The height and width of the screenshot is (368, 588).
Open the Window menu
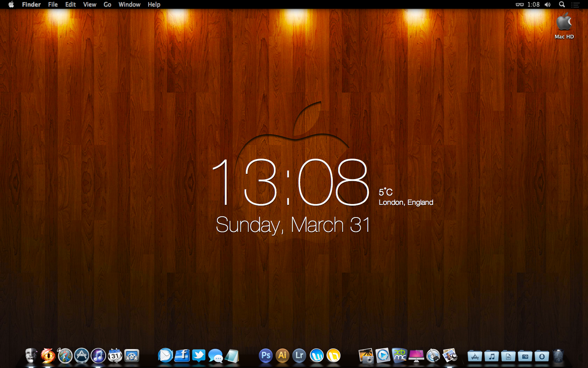(129, 4)
